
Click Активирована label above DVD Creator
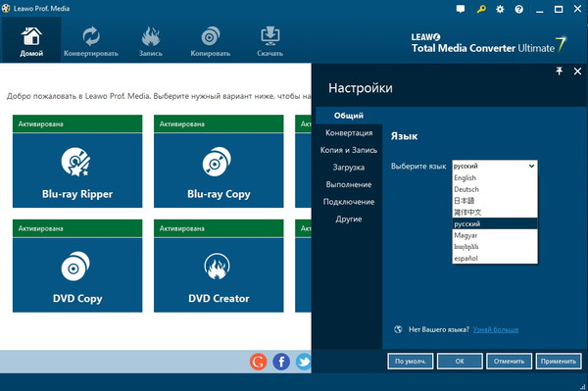(182, 228)
